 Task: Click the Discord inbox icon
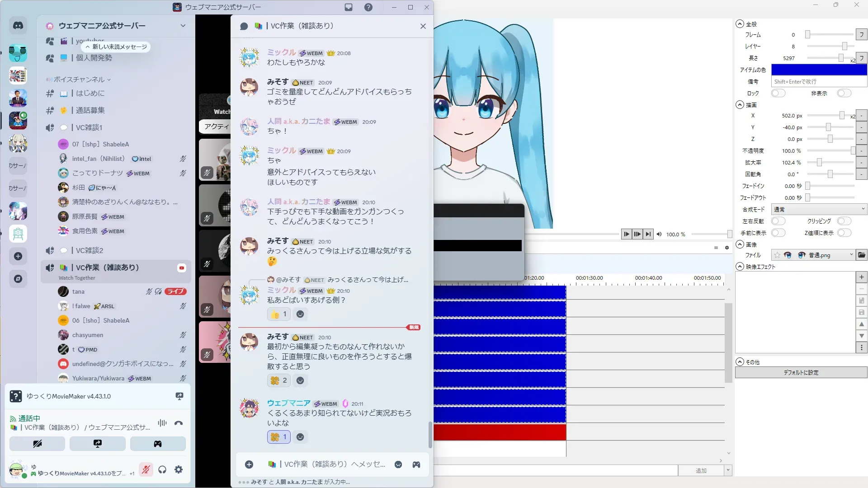click(x=349, y=7)
